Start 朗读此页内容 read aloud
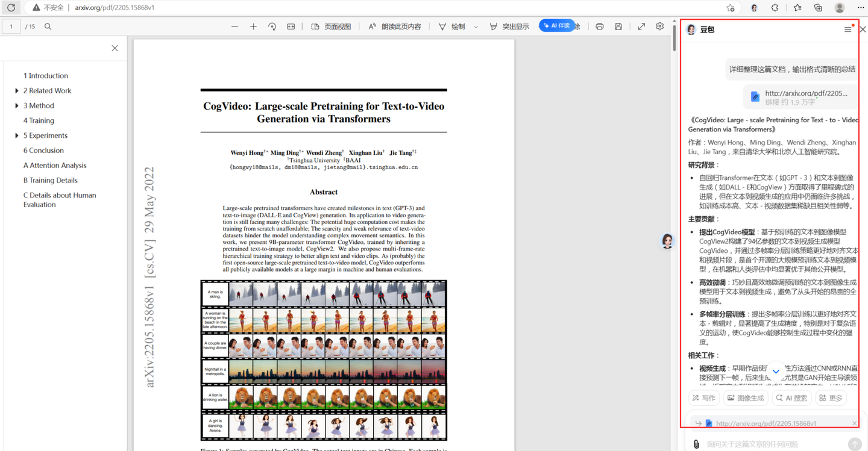Viewport: 868px width, 451px height. pyautogui.click(x=395, y=26)
